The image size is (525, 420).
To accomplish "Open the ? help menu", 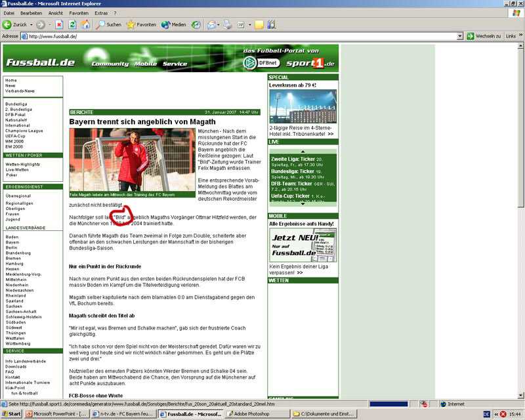I will point(115,13).
